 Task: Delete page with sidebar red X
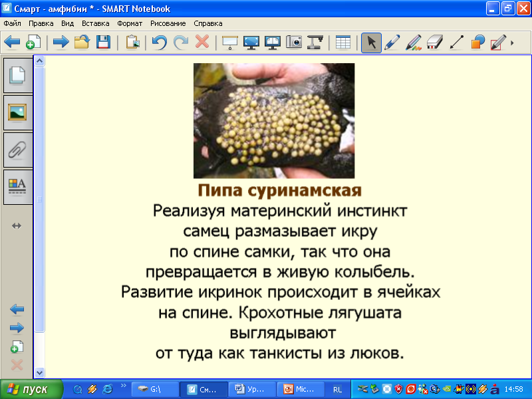[17, 365]
